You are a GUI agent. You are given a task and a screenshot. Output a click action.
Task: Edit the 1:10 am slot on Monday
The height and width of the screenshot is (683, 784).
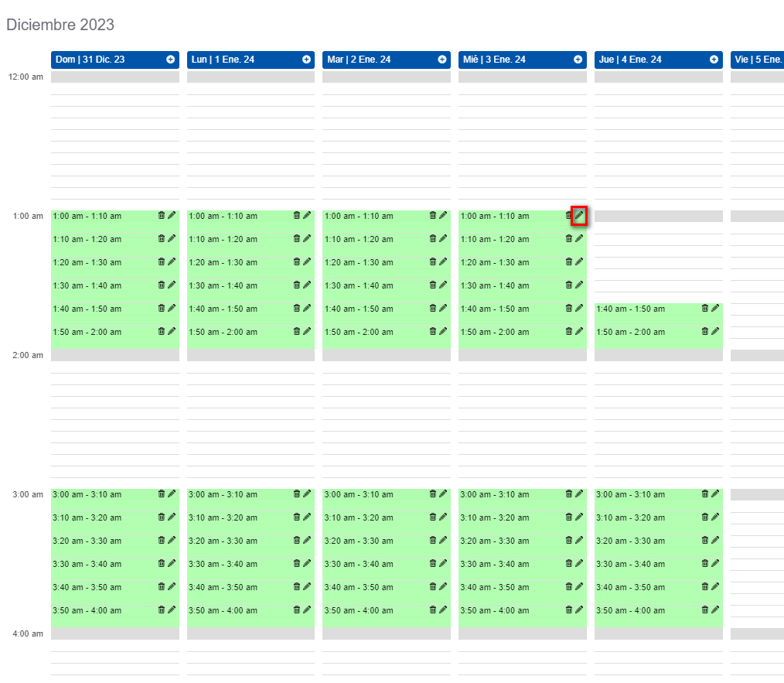point(307,238)
